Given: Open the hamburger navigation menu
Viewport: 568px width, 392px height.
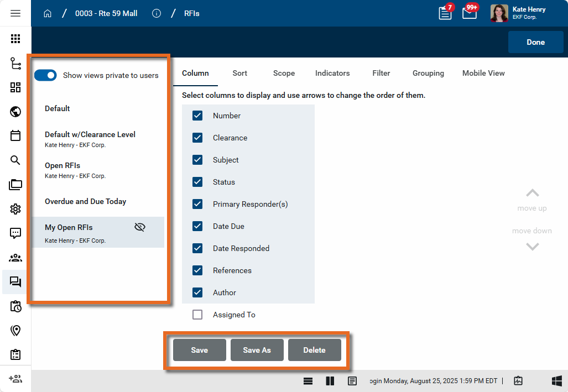Looking at the screenshot, I should (15, 13).
